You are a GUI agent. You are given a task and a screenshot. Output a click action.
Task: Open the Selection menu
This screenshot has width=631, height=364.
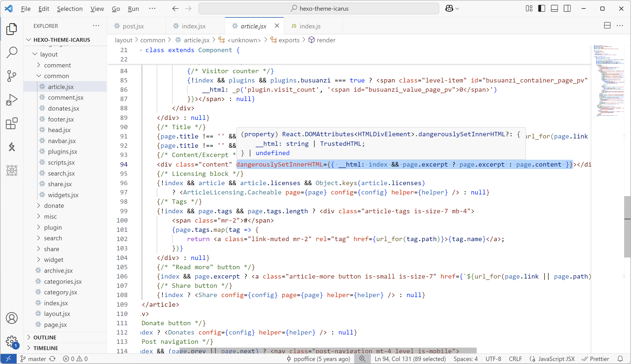[70, 9]
